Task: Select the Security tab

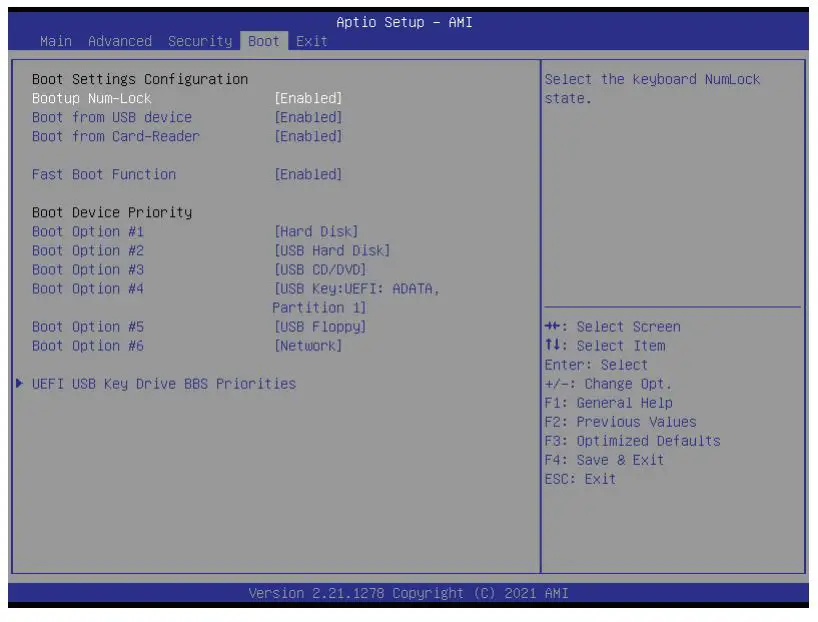Action: tap(200, 41)
